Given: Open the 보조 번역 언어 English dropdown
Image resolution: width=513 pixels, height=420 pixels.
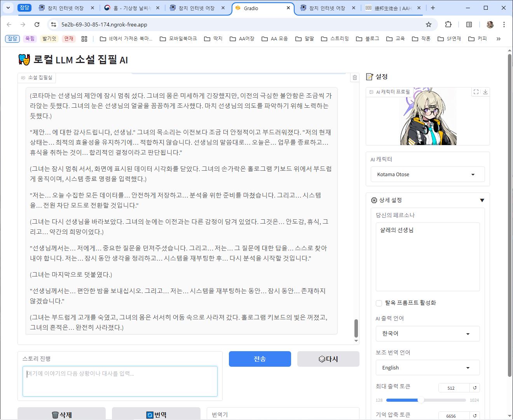Looking at the screenshot, I should (x=427, y=367).
